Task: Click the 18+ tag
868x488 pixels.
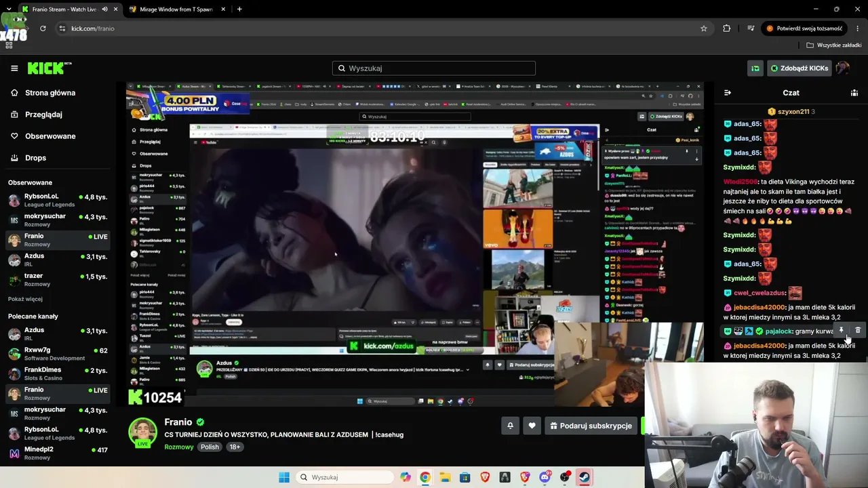Action: click(x=235, y=447)
